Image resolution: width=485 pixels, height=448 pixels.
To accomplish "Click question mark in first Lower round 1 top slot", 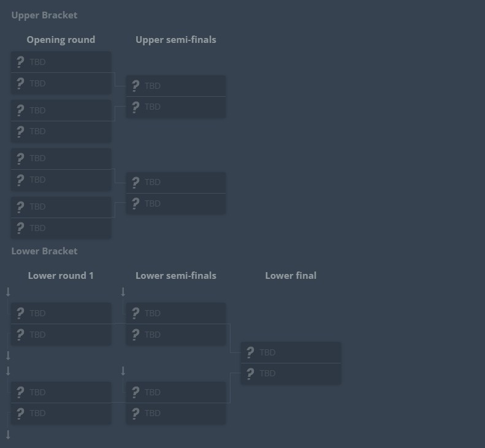I will pyautogui.click(x=20, y=313).
